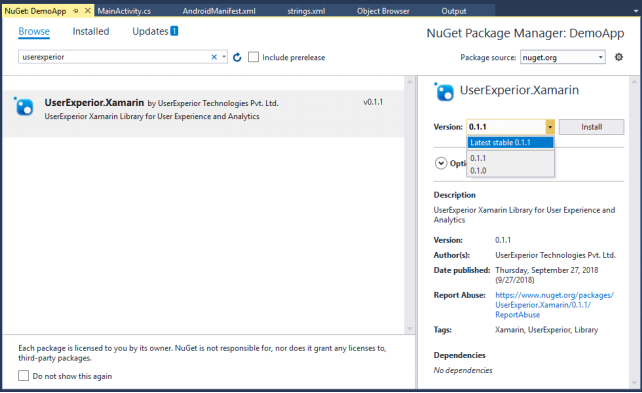Click the package list scrollbar up arrow
Screen dimensions: 642x393
point(409,82)
